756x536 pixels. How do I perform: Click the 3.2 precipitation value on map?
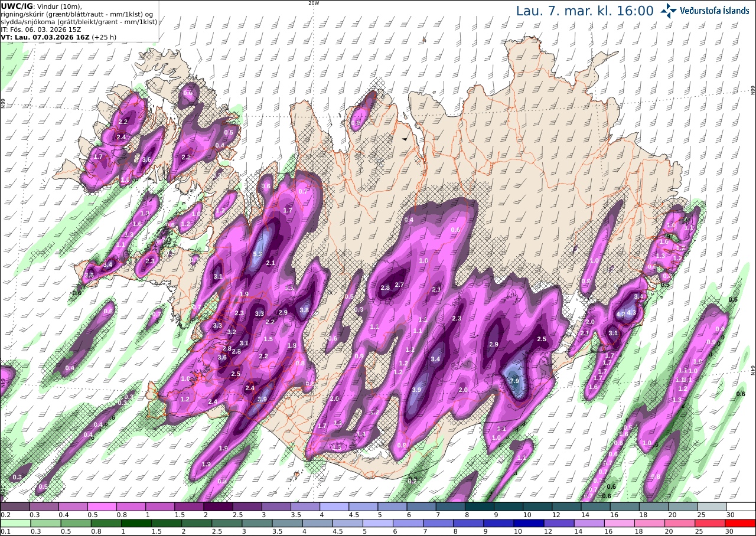tap(232, 332)
